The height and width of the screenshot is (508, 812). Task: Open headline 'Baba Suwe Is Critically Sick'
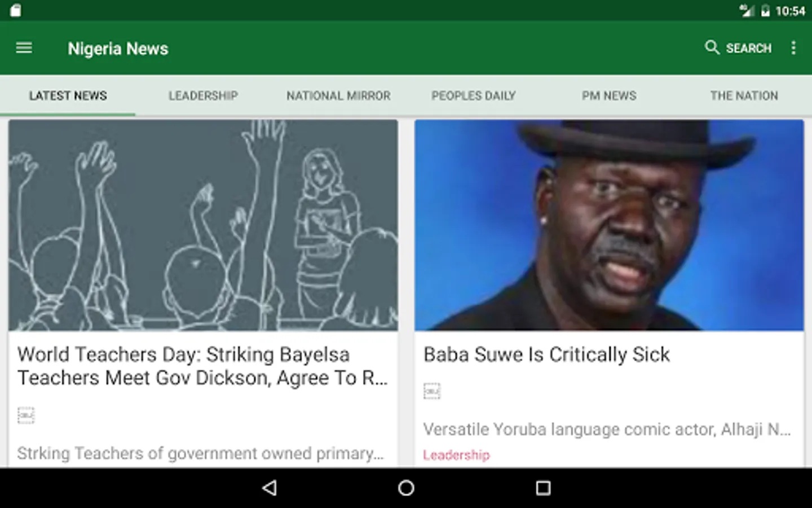click(546, 354)
